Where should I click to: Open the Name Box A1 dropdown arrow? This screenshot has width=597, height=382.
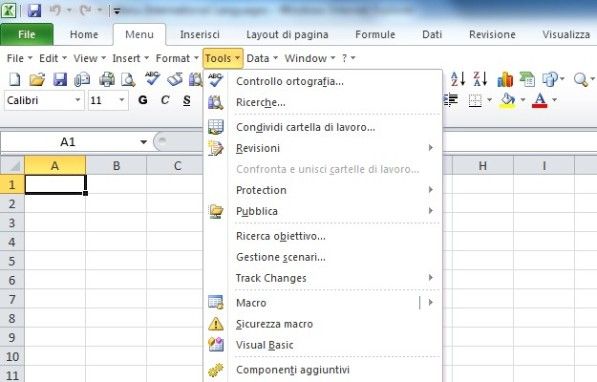click(143, 142)
